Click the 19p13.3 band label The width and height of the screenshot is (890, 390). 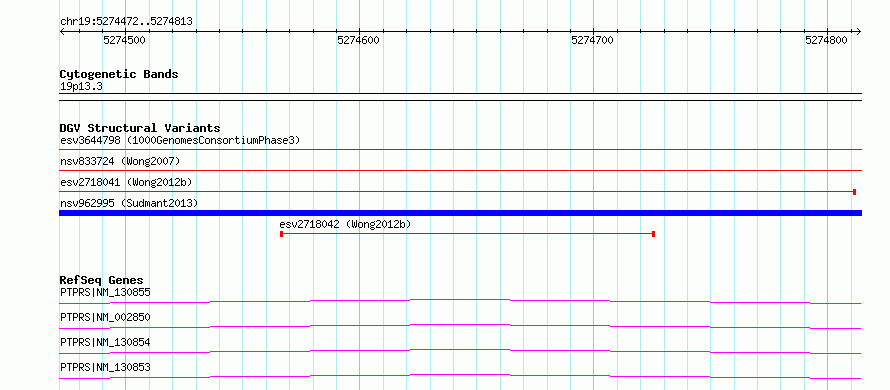click(81, 87)
